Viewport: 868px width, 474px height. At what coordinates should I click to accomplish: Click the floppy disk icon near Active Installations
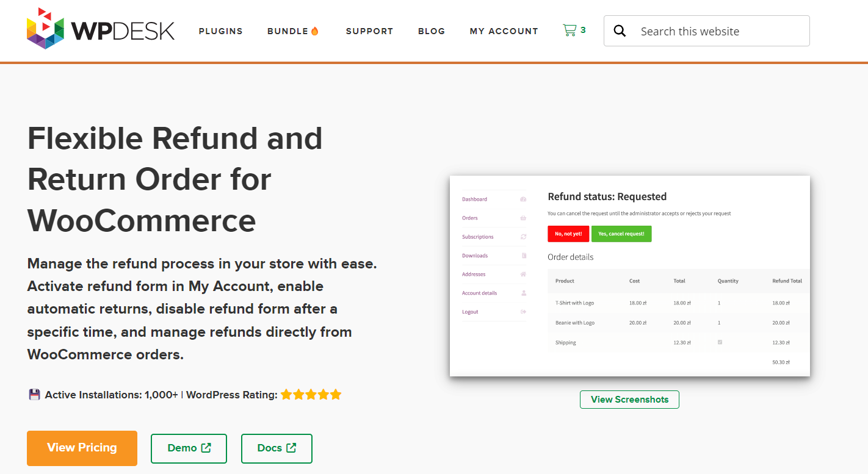34,395
